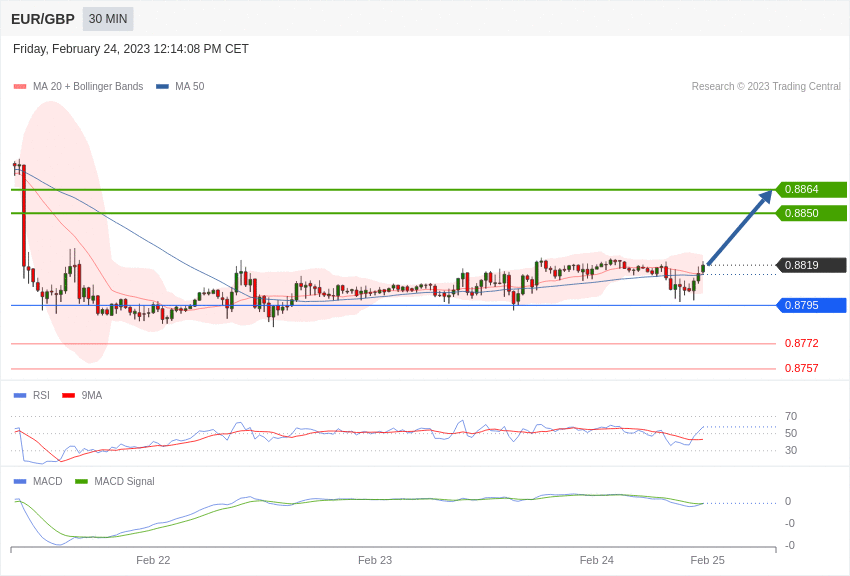
Task: Click the 0.8864 resistance price tag
Action: [x=811, y=190]
